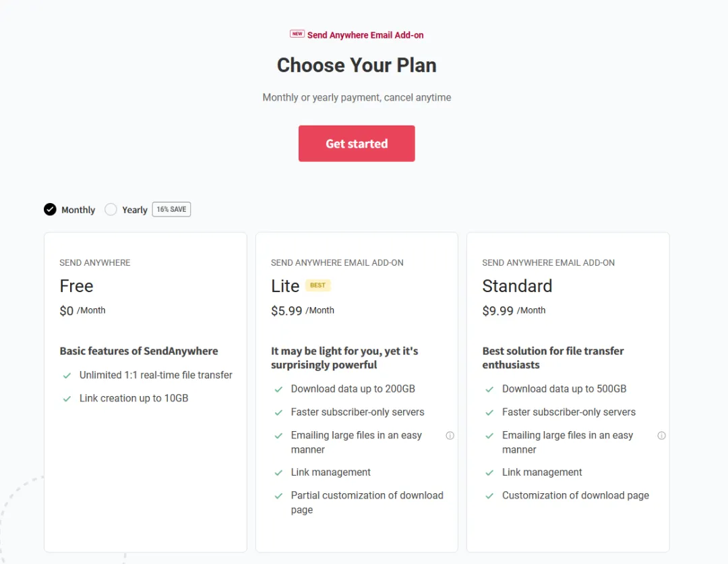728x564 pixels.
Task: Click the NEW badge icon
Action: point(297,34)
